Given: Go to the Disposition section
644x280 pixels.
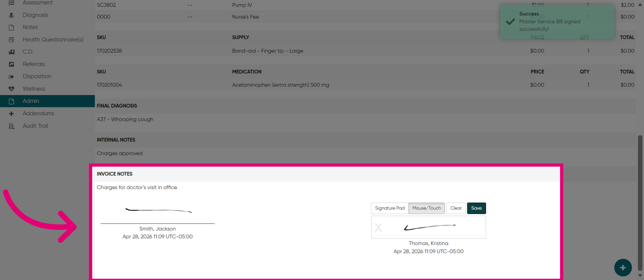Looking at the screenshot, I should 37,76.
